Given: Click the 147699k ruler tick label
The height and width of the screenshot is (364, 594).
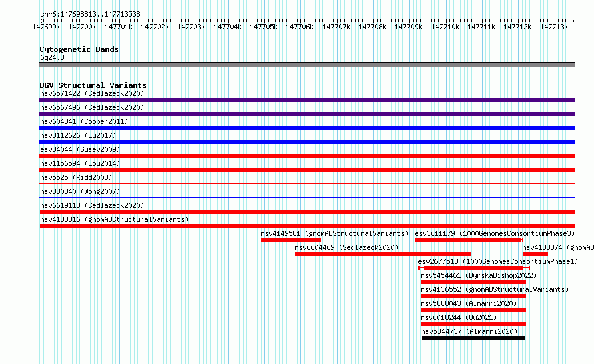Looking at the screenshot, I should tap(46, 27).
